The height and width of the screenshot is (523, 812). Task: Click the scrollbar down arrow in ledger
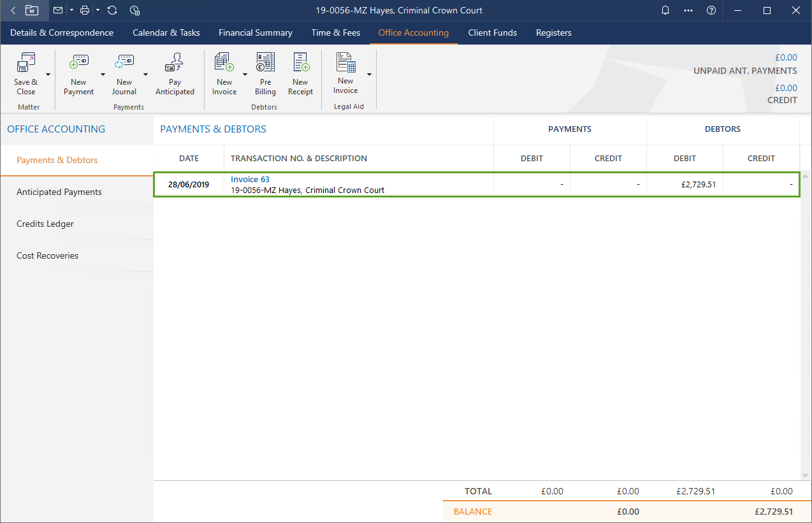point(806,475)
